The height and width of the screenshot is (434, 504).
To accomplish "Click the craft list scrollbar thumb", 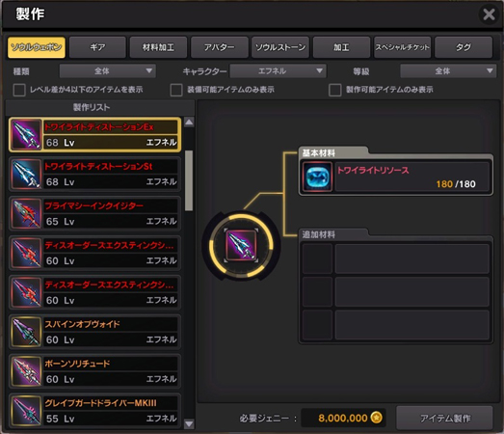I will point(189,180).
